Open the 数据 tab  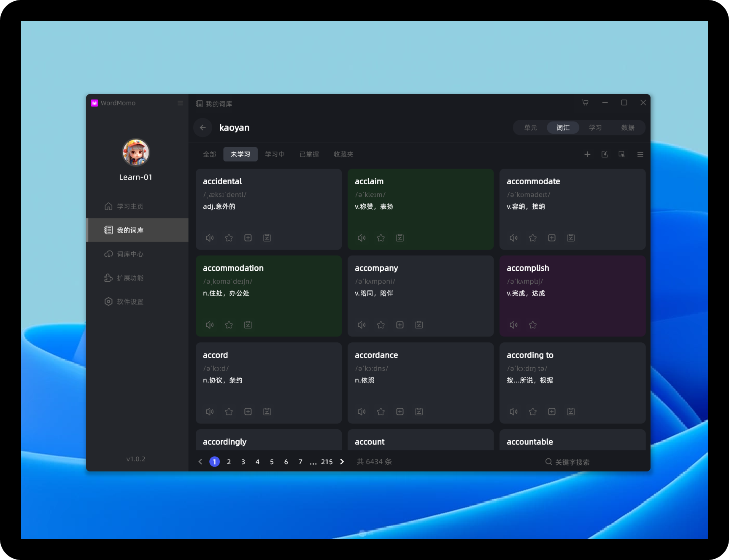tap(628, 128)
